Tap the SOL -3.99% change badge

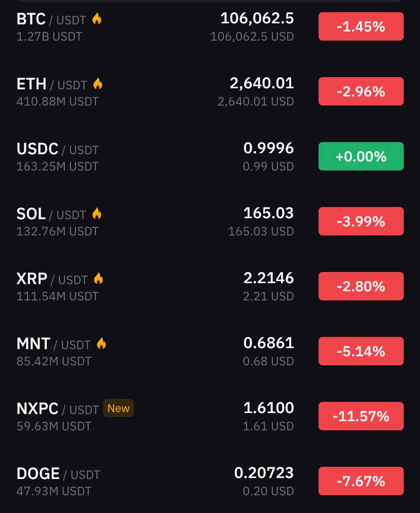pyautogui.click(x=361, y=221)
